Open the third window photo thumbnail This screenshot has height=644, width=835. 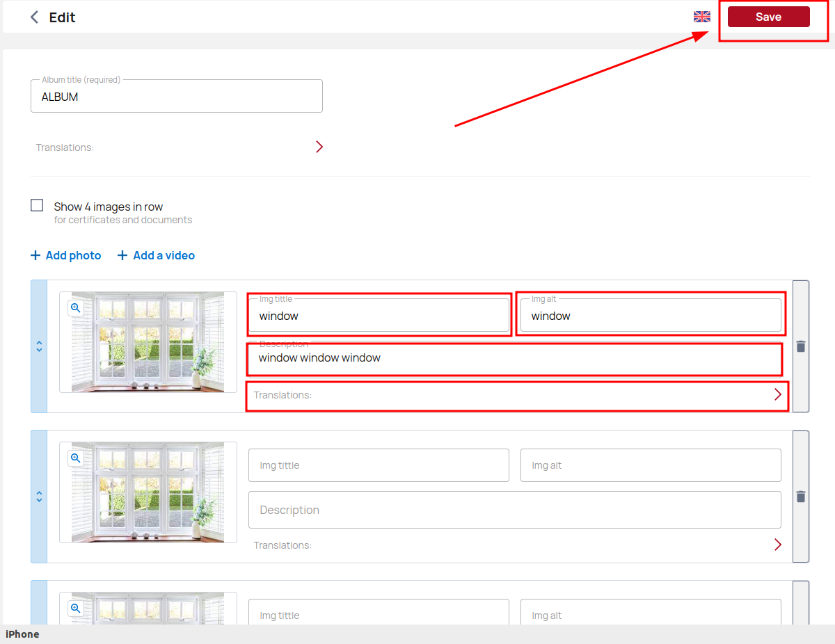click(148, 609)
